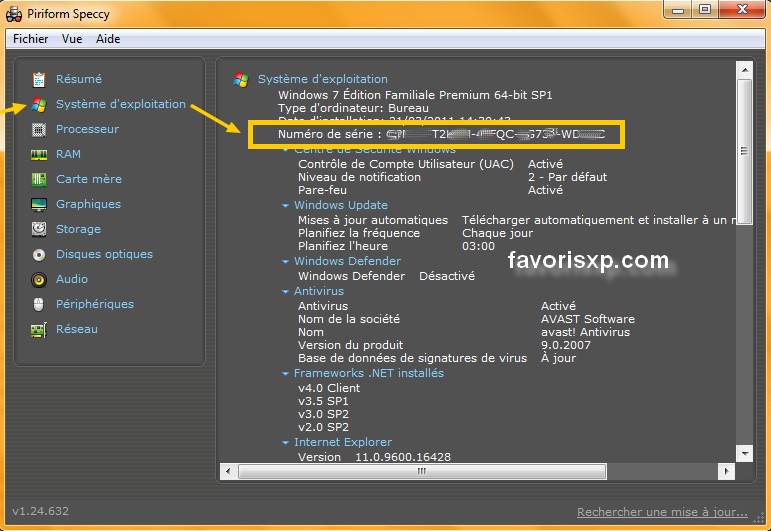
Task: Click the vertical scrollbar thumb
Action: click(x=744, y=151)
